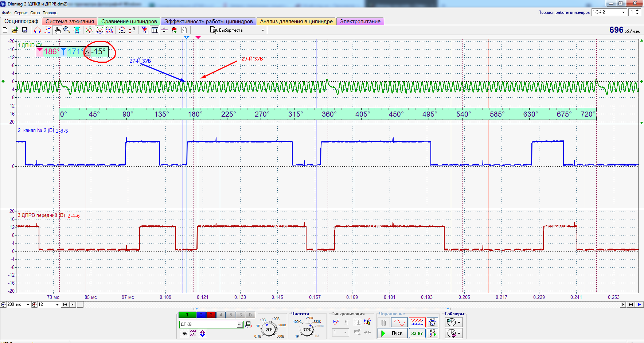Adjust the 20В voltage range knob
Image resolution: width=644 pixels, height=343 pixels.
click(269, 330)
